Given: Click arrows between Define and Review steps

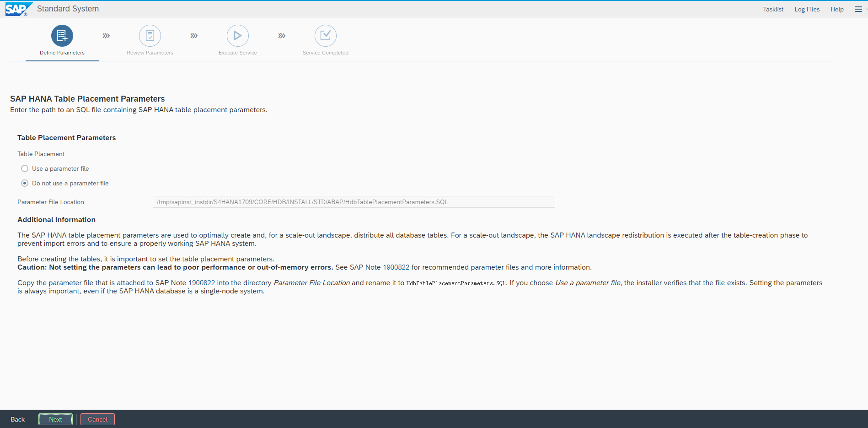Looking at the screenshot, I should pyautogui.click(x=106, y=36).
